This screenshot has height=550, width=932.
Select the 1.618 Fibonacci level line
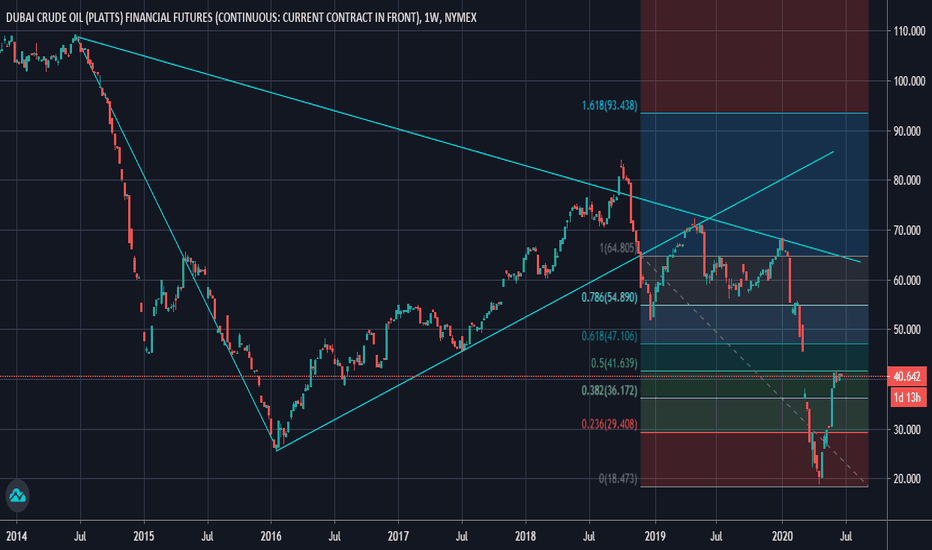(x=754, y=113)
